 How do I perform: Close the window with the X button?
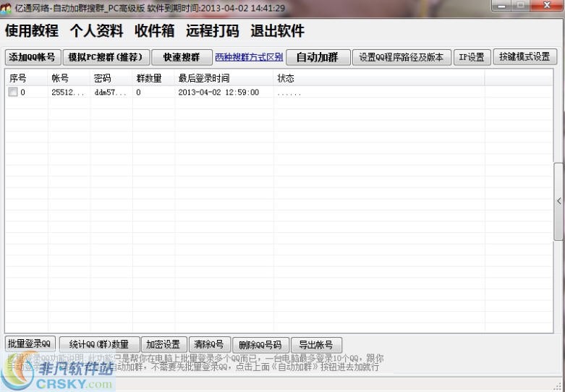coord(547,5)
